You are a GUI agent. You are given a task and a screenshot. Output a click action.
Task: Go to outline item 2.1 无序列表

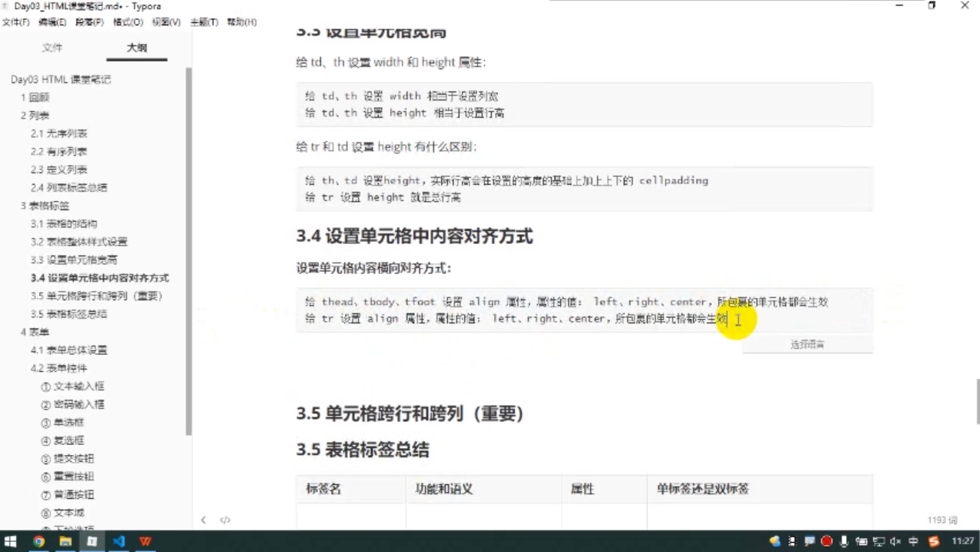coord(59,134)
